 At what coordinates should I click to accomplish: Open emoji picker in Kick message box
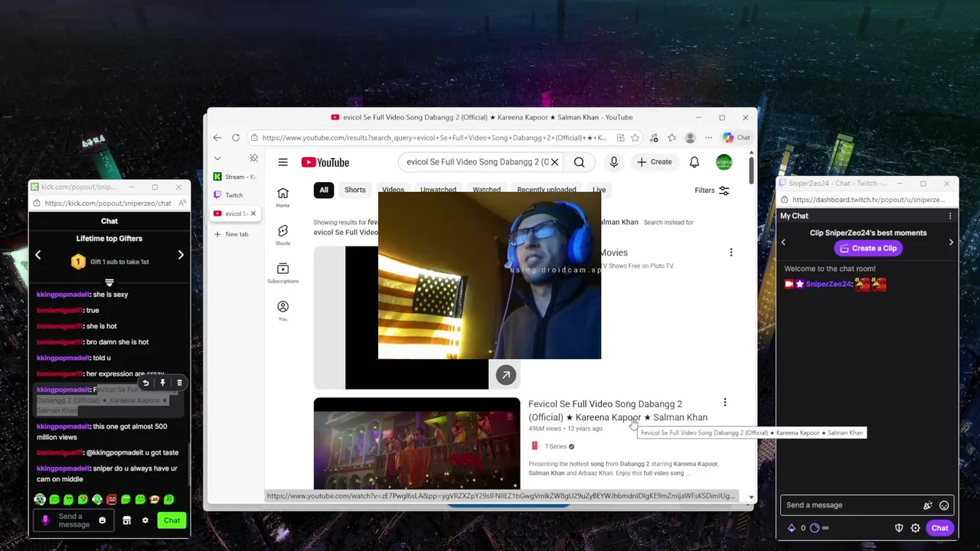click(102, 520)
